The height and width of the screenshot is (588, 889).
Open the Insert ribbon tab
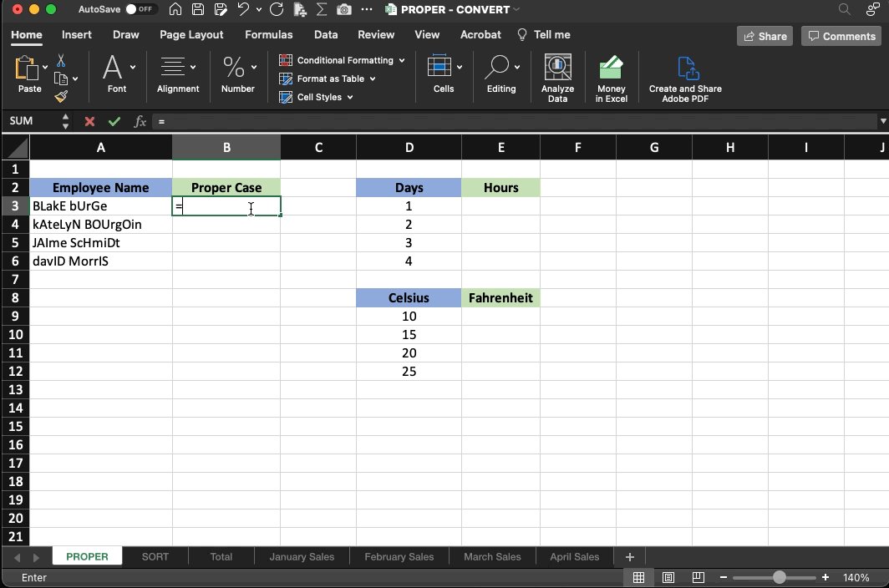point(77,34)
